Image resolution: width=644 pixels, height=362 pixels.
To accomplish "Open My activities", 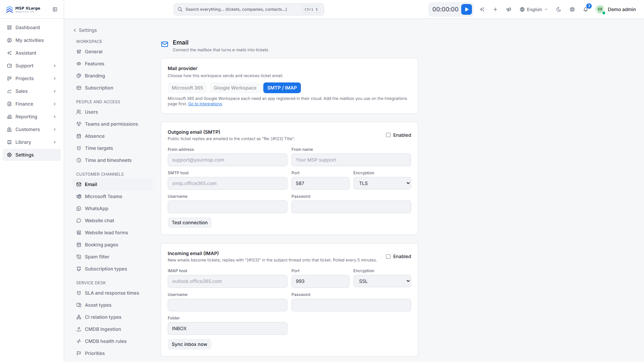I will tap(32, 40).
